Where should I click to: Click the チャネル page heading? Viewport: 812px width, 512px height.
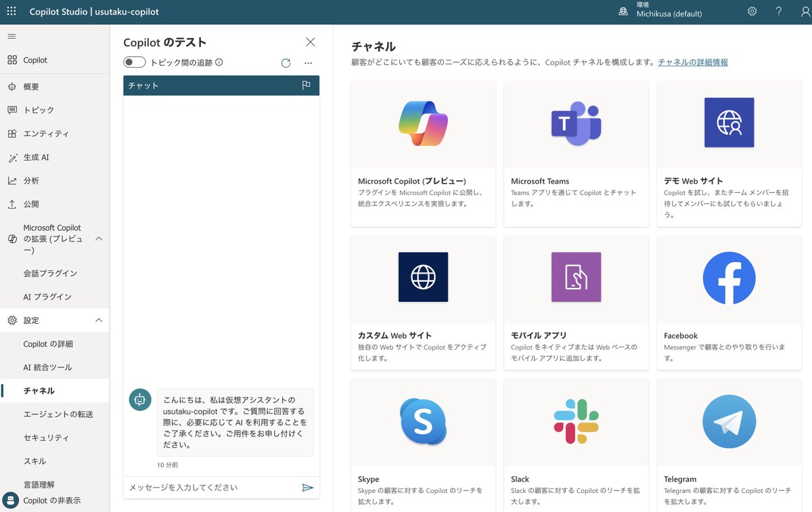pyautogui.click(x=374, y=47)
